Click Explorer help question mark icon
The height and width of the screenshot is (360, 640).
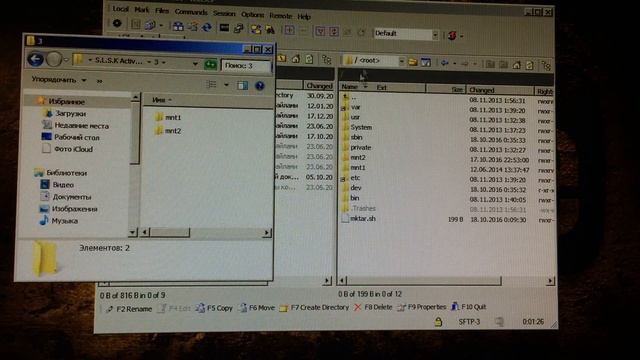click(260, 85)
